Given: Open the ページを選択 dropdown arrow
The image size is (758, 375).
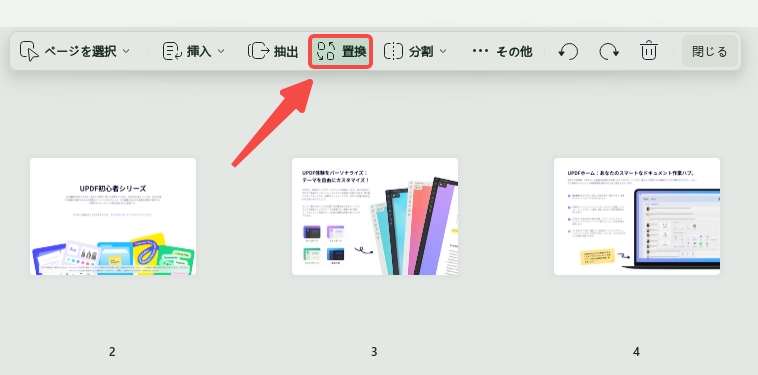Looking at the screenshot, I should (x=126, y=51).
